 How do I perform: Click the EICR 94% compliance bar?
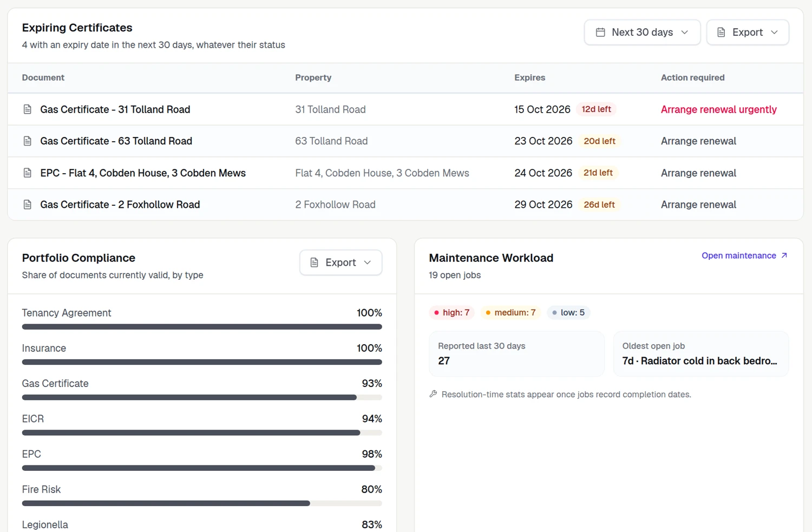click(x=202, y=433)
